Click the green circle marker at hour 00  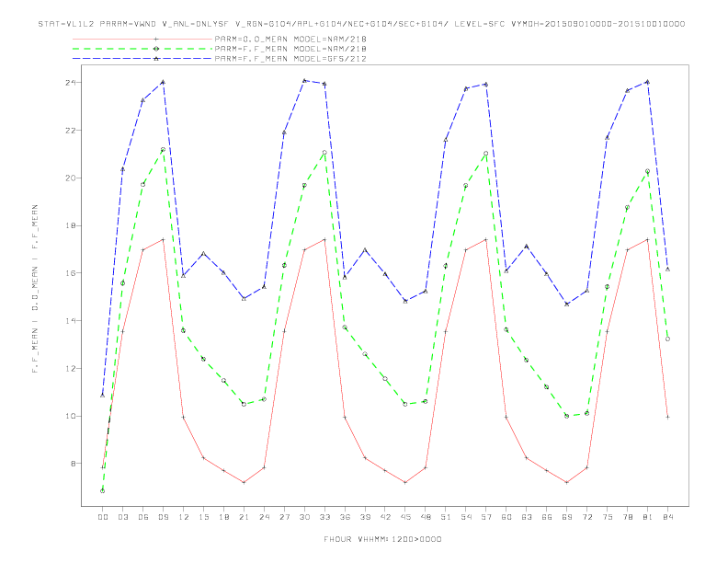(103, 491)
